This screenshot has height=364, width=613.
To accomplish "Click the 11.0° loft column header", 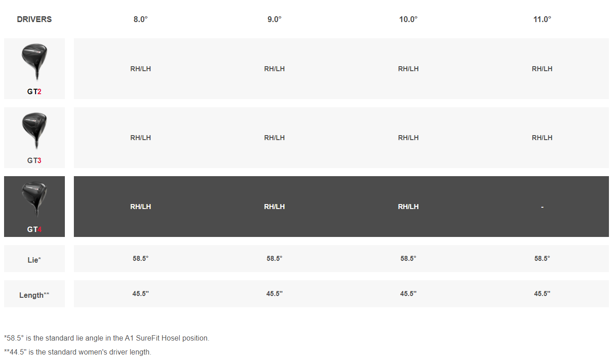I will pyautogui.click(x=542, y=19).
